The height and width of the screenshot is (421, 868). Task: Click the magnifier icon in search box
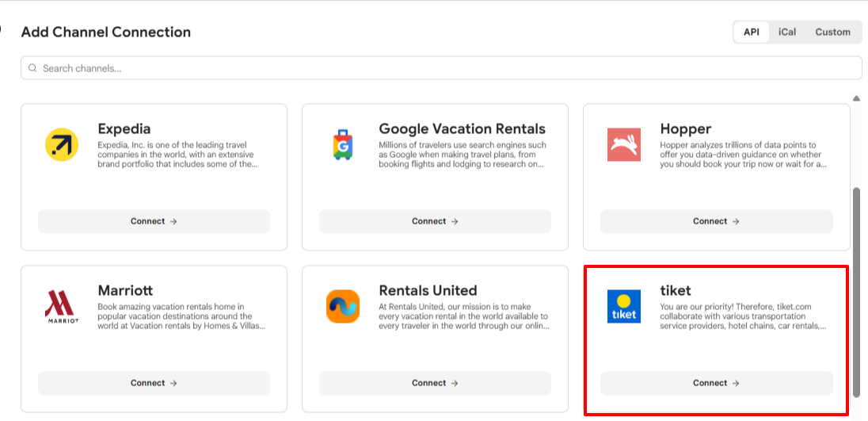click(x=32, y=68)
